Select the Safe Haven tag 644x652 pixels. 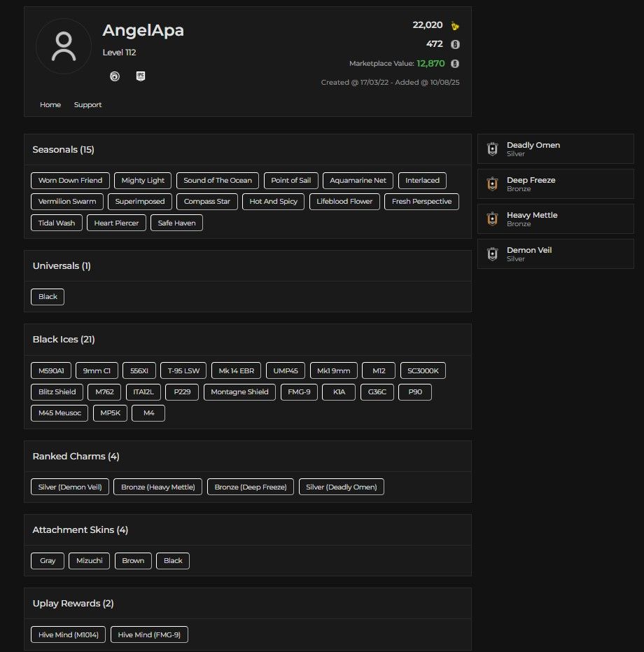tap(176, 223)
